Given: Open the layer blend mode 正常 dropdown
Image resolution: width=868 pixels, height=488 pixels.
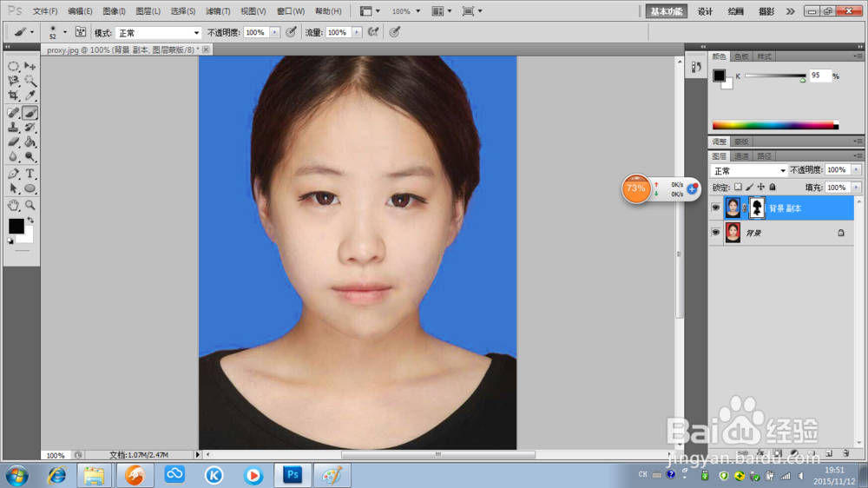Looking at the screenshot, I should point(749,170).
